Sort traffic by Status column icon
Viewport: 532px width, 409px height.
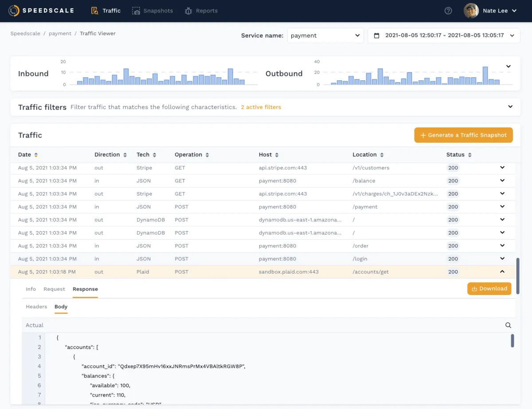coord(469,155)
